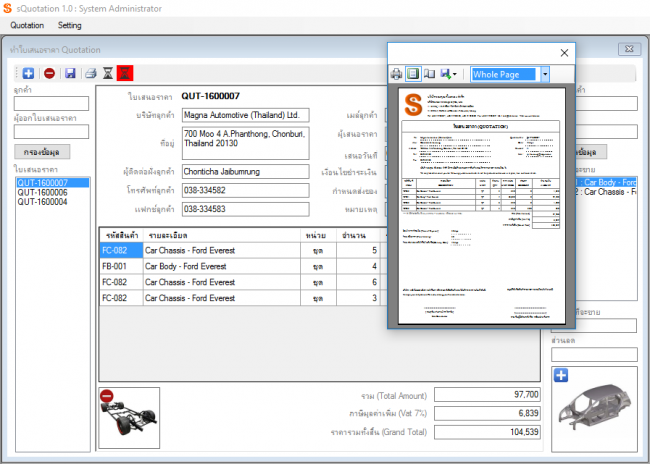Click company field Magna Automotive (Thailand) Ltd.
Image resolution: width=650 pixels, height=464 pixels.
(245, 115)
